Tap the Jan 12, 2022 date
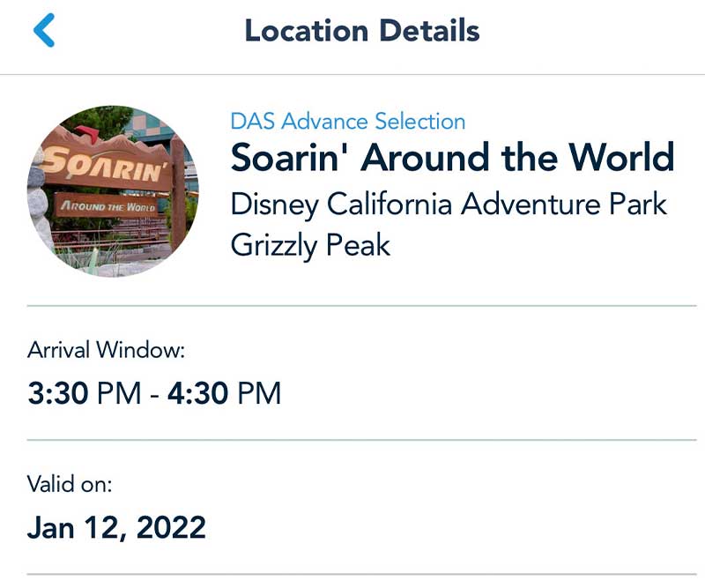This screenshot has height=588, width=705. (116, 527)
